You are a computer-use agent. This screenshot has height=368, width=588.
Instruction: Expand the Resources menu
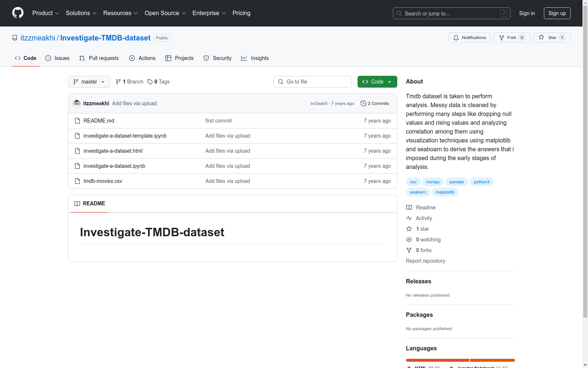coord(121,13)
